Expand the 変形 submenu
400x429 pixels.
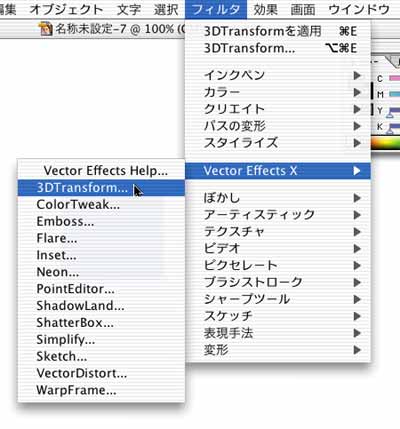click(278, 350)
